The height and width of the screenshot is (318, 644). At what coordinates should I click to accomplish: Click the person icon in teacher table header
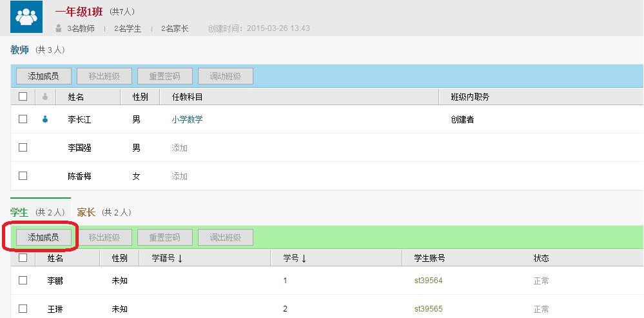coord(45,97)
